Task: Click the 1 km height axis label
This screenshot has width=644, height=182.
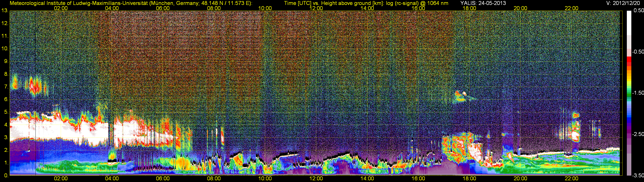Action: pos(6,163)
